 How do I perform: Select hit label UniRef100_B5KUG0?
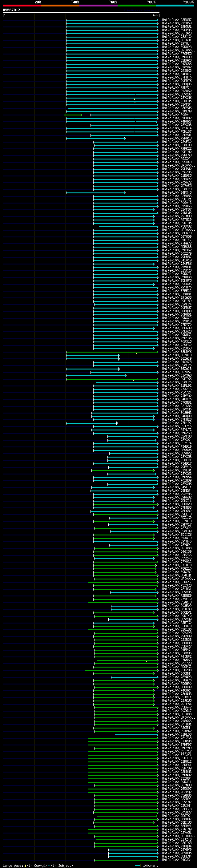coord(176,277)
